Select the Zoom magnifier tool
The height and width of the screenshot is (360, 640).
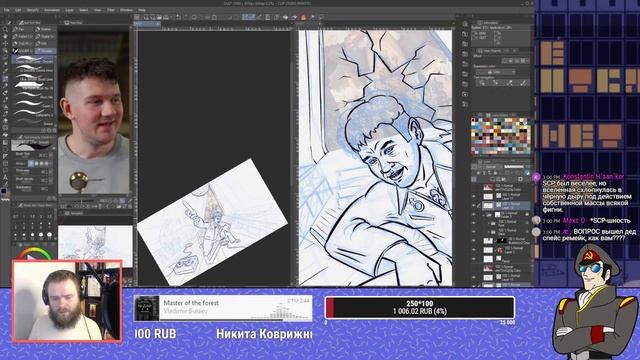coord(5,29)
